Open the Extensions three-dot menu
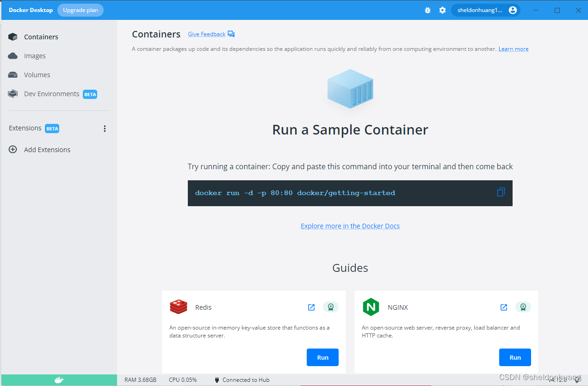588x386 pixels. (105, 129)
